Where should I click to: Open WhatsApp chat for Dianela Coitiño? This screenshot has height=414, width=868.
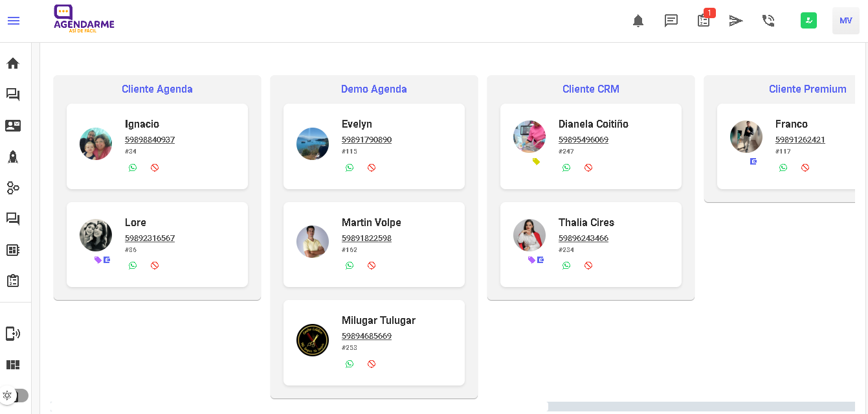point(566,168)
